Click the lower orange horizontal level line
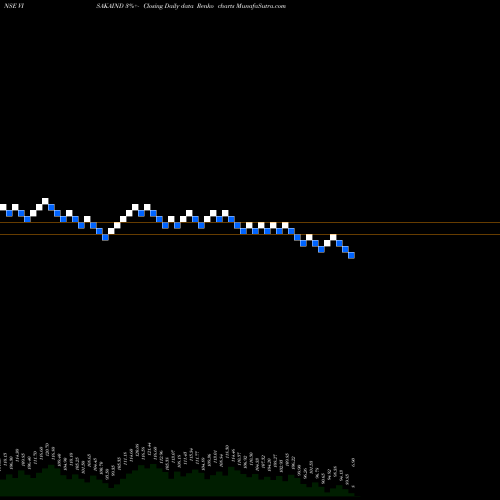The height and width of the screenshot is (500, 500). 250,235
